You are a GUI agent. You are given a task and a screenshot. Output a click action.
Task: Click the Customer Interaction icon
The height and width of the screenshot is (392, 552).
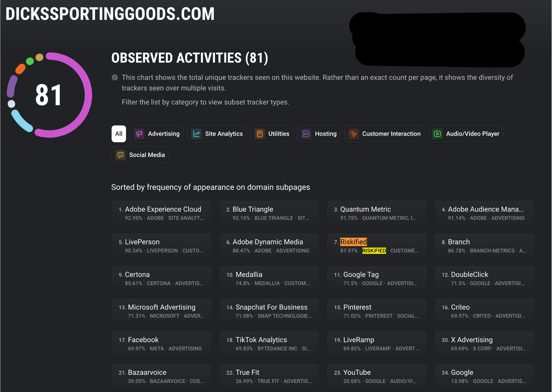pyautogui.click(x=354, y=134)
